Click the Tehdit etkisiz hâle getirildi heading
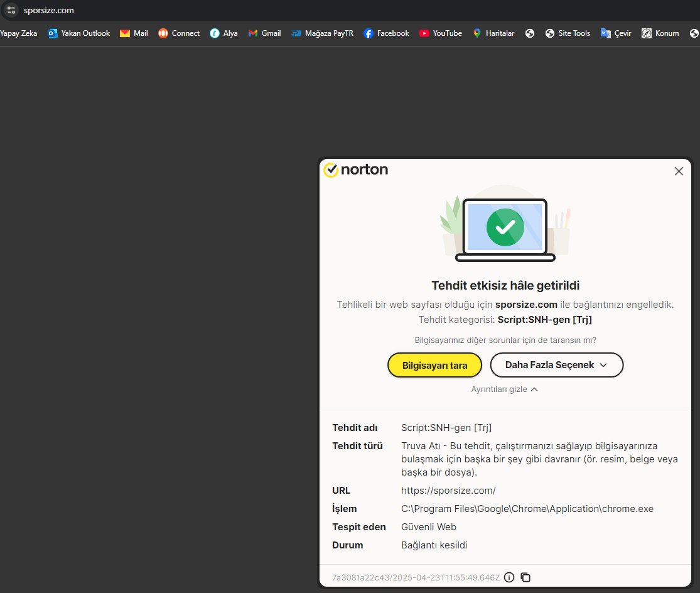 pos(505,285)
